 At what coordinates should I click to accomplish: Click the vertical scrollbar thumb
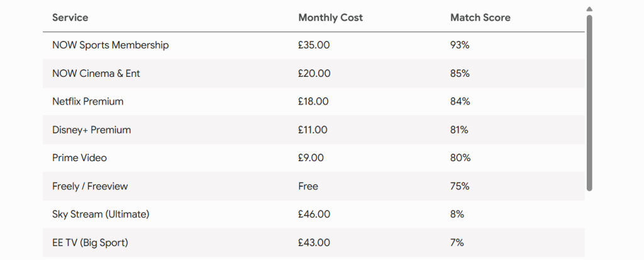589,103
